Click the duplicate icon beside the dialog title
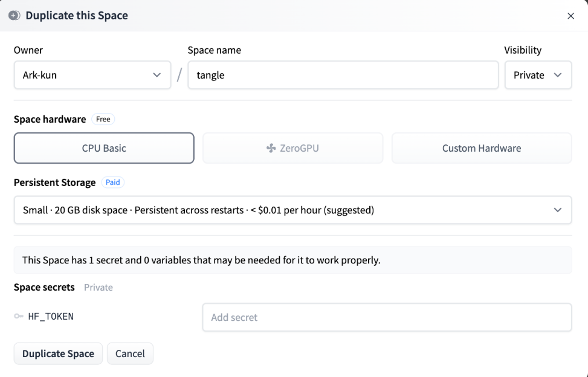This screenshot has height=377, width=588. 15,16
